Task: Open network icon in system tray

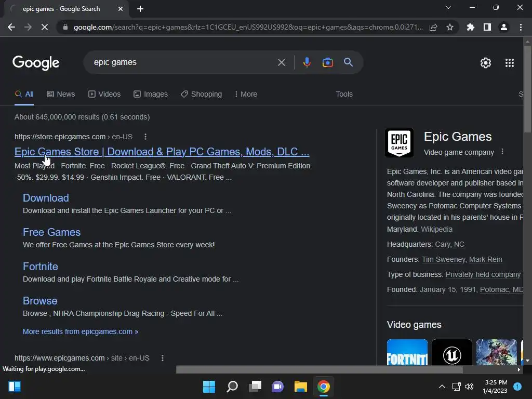Action: click(x=456, y=387)
